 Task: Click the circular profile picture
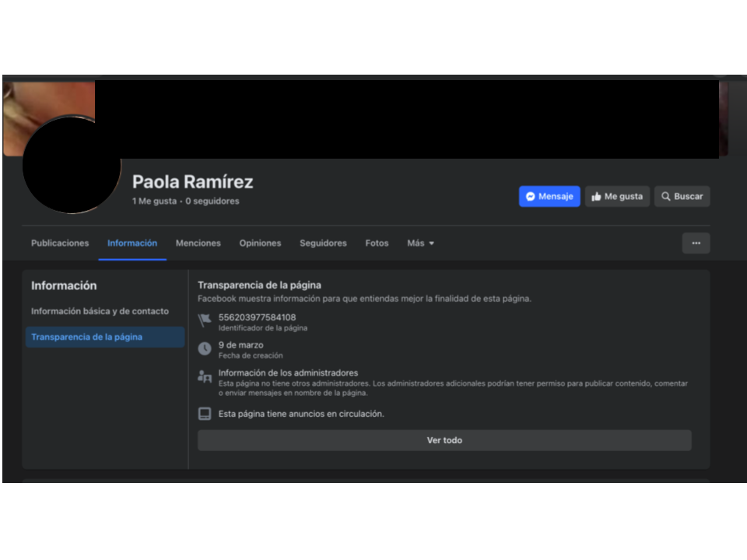[x=72, y=165]
